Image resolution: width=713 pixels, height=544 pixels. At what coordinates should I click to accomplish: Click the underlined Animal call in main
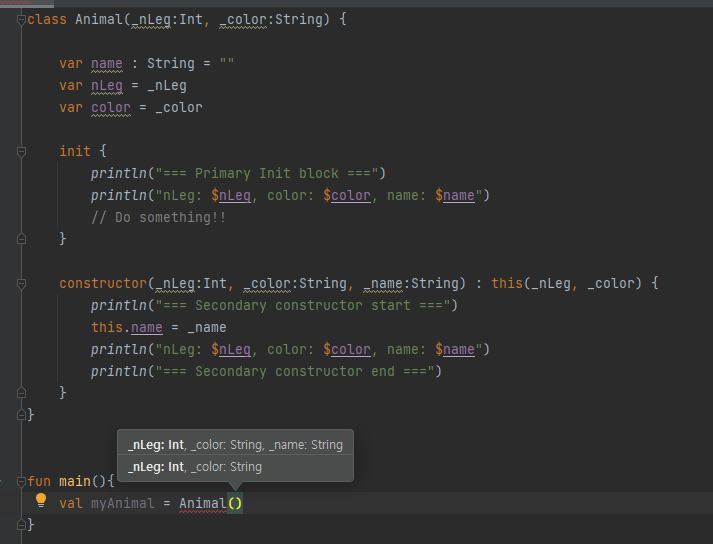point(202,504)
